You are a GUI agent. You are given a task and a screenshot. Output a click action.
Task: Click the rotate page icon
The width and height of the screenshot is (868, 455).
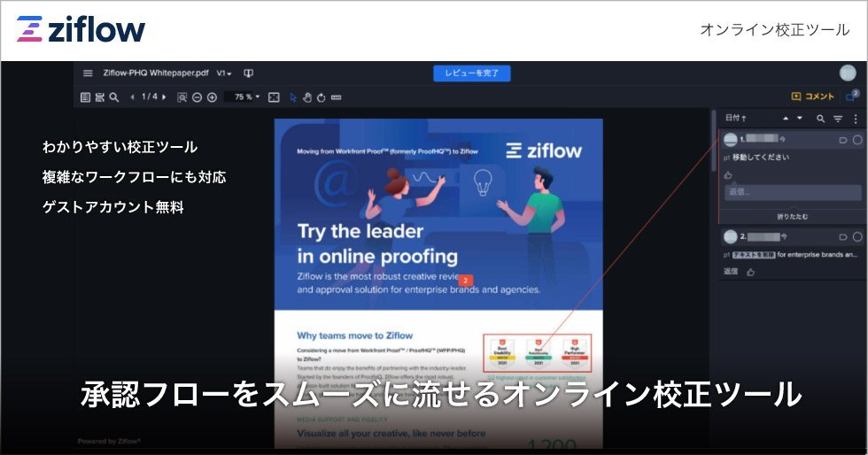click(x=321, y=97)
